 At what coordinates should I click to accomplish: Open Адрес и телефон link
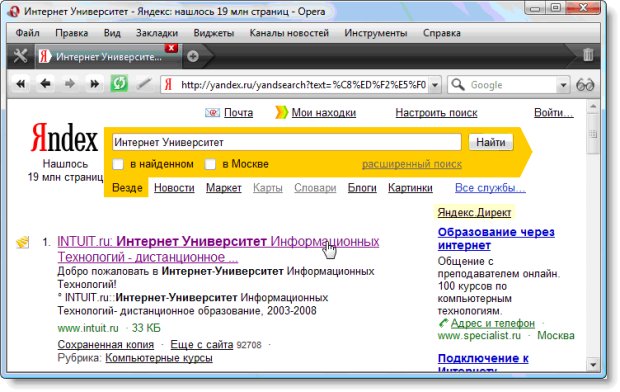point(493,323)
